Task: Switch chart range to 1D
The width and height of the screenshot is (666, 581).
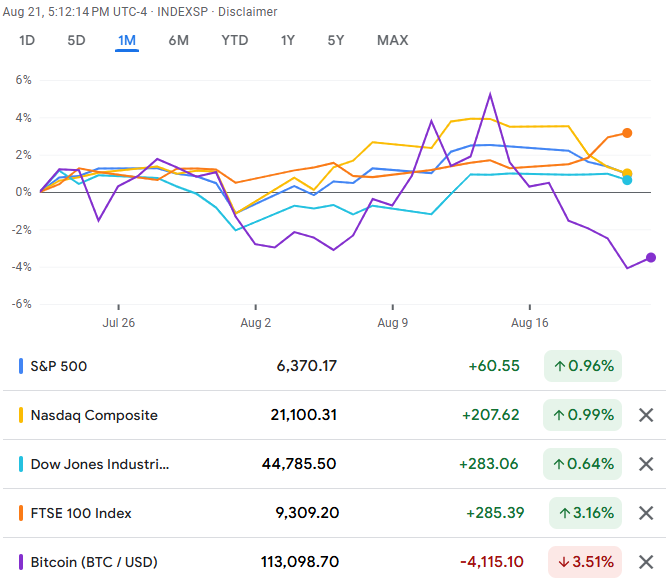Action: [x=27, y=40]
